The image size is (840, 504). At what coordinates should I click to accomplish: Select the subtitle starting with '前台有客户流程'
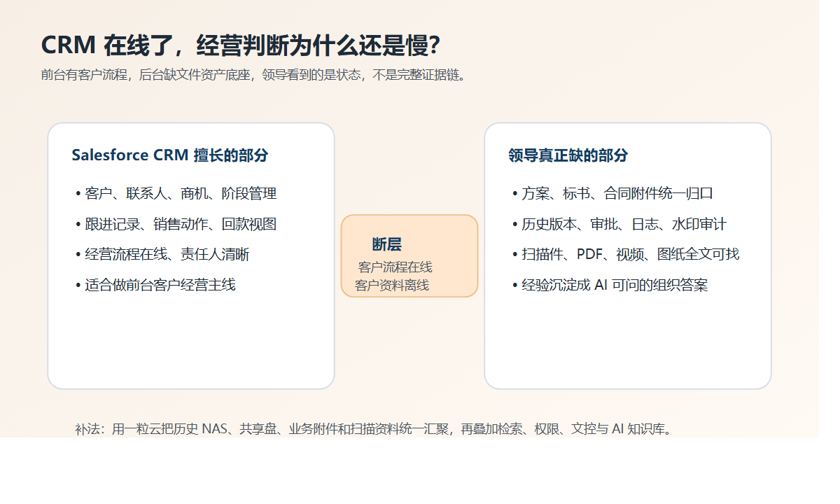click(x=253, y=75)
